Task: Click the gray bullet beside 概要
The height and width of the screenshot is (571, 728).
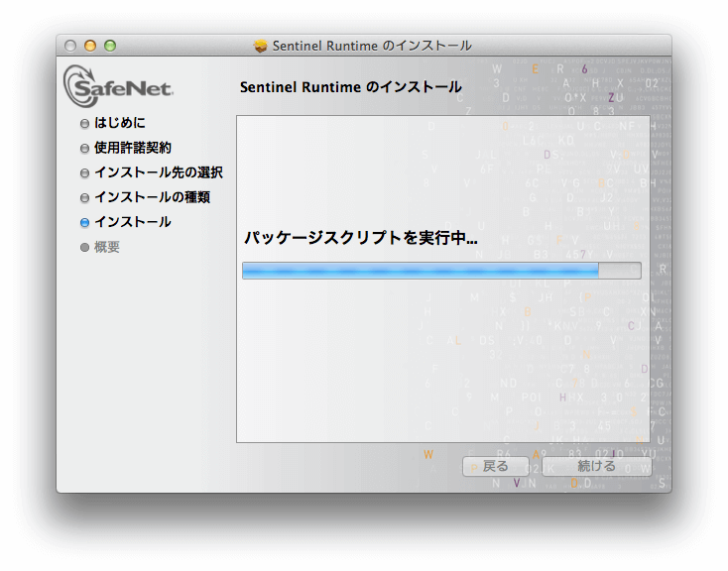Action: click(x=84, y=248)
